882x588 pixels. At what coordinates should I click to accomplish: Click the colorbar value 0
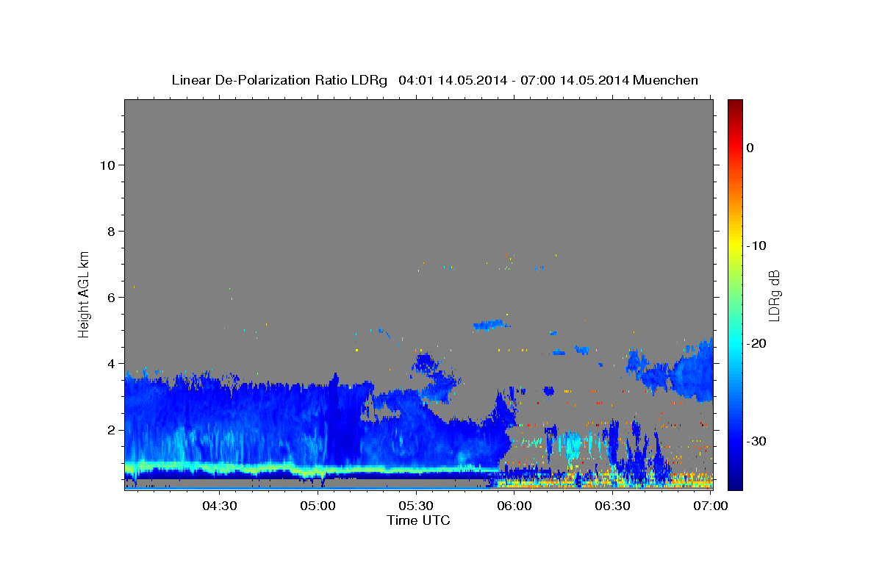[750, 148]
